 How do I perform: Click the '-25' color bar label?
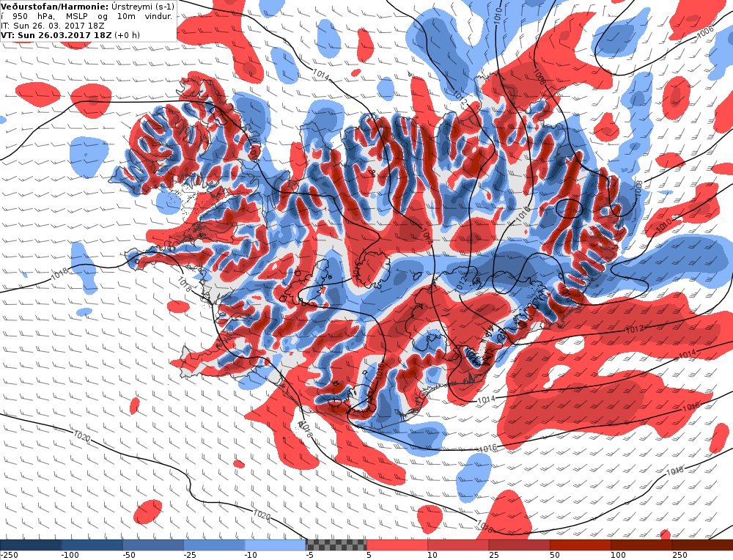click(x=190, y=556)
